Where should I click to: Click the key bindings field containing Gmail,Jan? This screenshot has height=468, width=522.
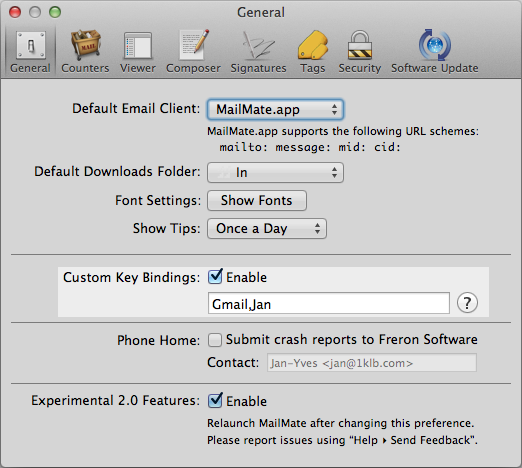click(329, 303)
